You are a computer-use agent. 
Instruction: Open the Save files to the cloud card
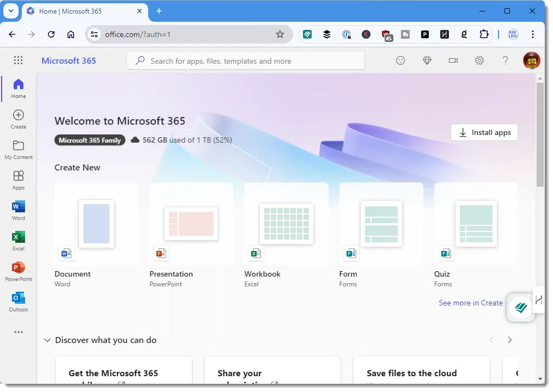[x=422, y=370]
